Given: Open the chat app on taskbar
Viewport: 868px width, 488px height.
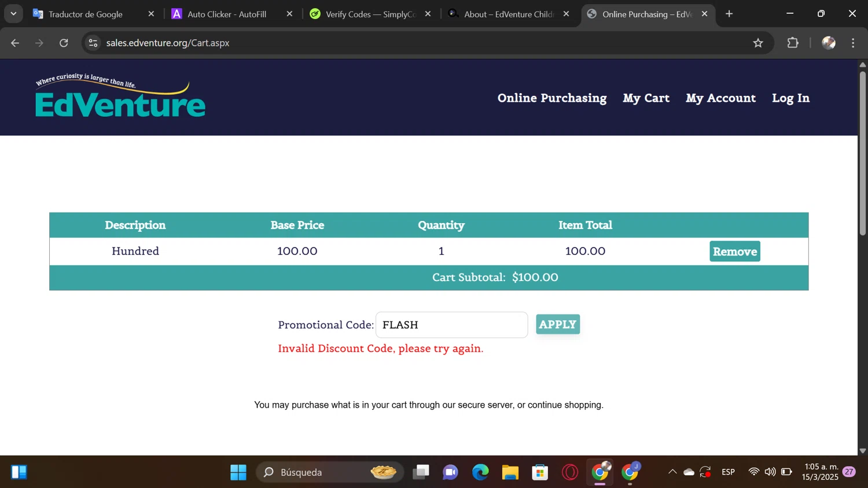Looking at the screenshot, I should (450, 472).
